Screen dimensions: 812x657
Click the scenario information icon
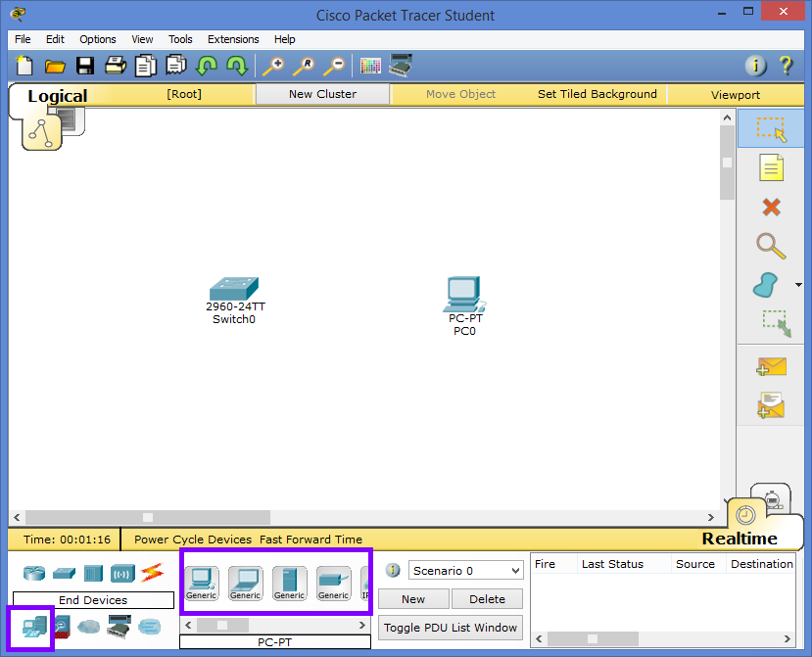tap(393, 571)
